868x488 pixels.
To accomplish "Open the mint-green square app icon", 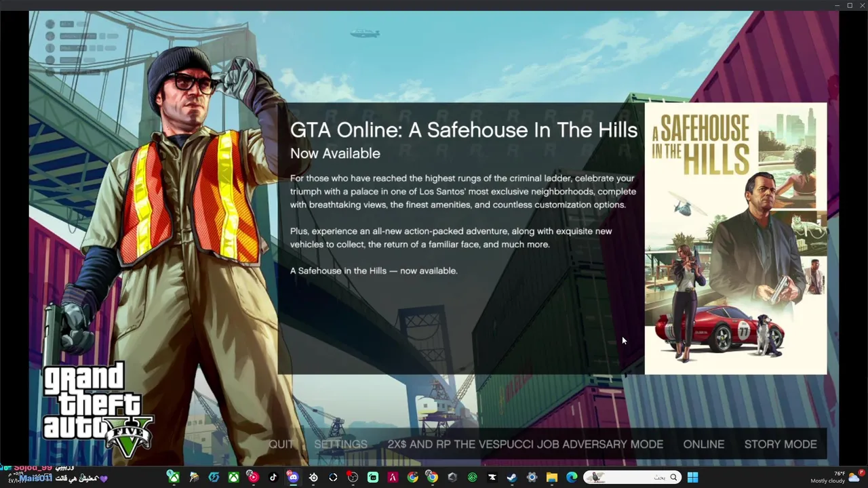I will pos(373,477).
